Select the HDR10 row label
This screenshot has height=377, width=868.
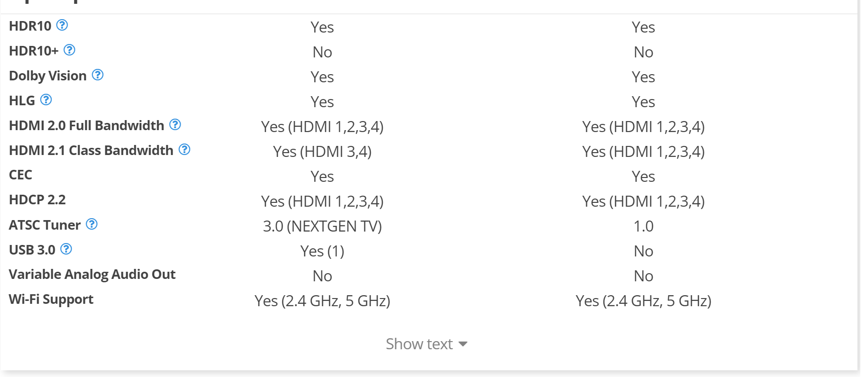[30, 26]
